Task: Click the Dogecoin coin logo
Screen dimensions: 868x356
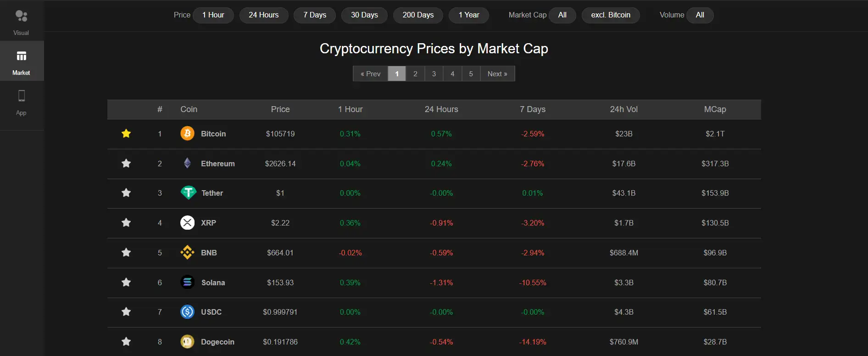Action: (187, 341)
